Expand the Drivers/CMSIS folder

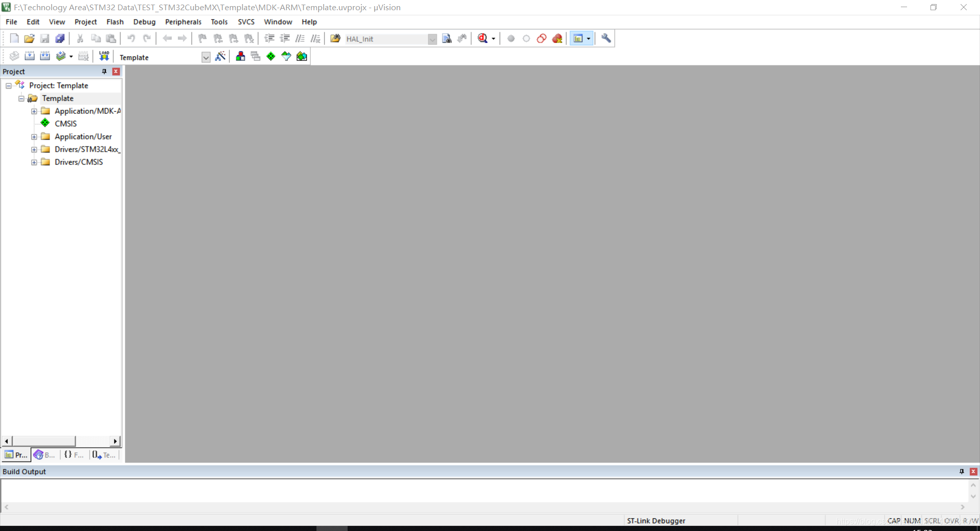point(34,162)
